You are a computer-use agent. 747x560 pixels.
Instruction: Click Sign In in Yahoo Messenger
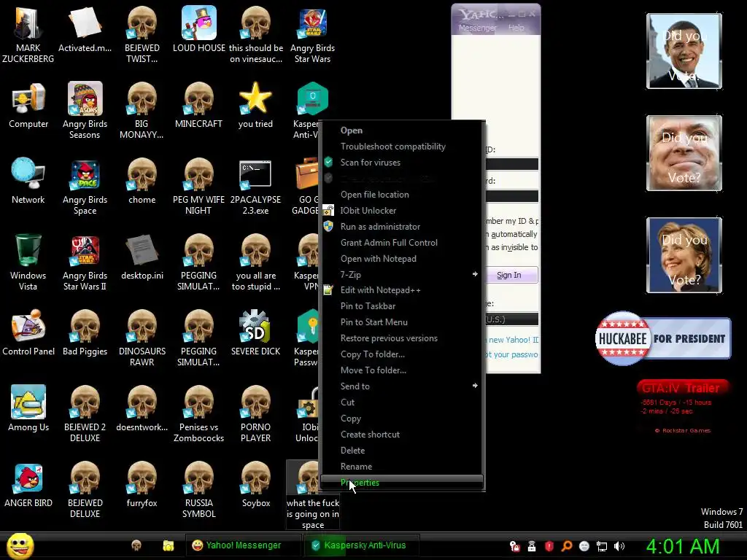tap(511, 275)
